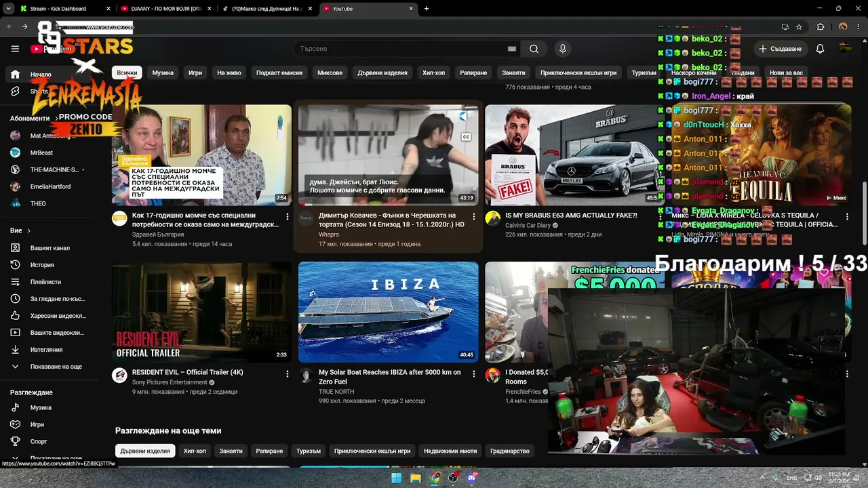The image size is (868, 488).
Task: Open the YouTube guide hamburger menu
Action: tap(15, 49)
